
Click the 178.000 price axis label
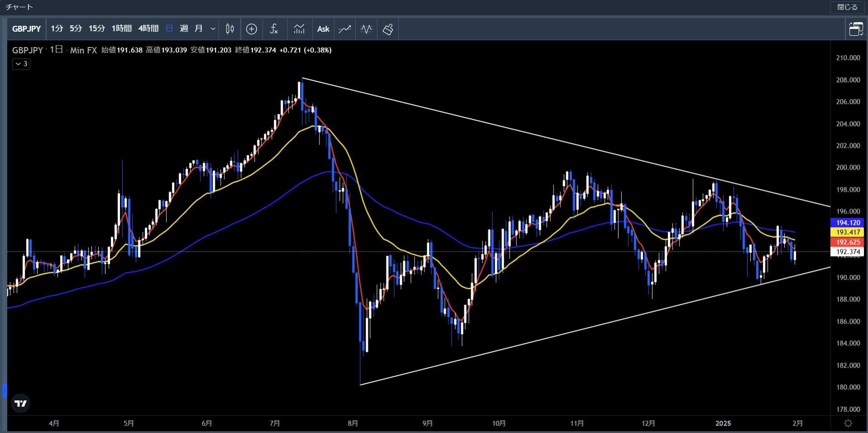848,409
